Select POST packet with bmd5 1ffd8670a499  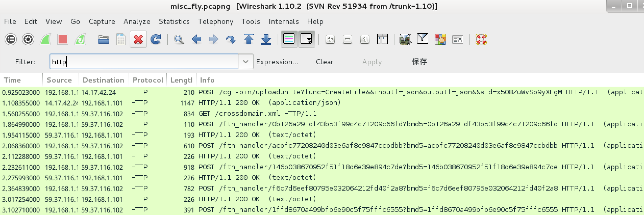322,210
